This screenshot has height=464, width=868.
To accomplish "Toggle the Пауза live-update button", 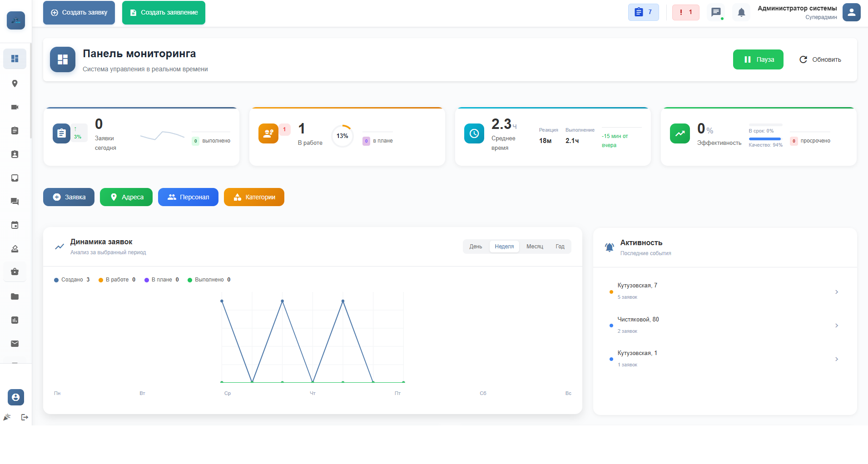I will coord(758,59).
